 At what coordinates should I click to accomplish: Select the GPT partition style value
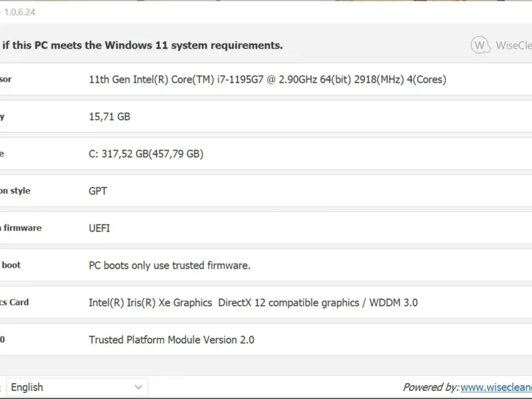[x=98, y=191]
